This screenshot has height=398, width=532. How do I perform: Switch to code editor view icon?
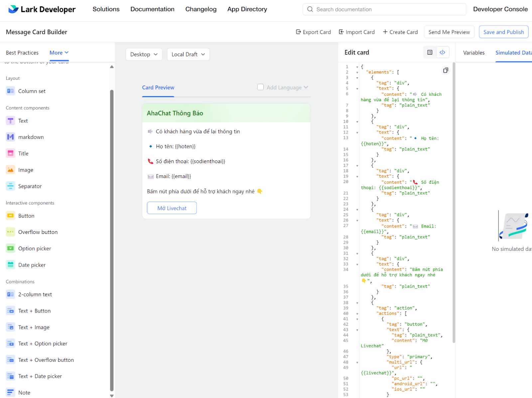(443, 52)
